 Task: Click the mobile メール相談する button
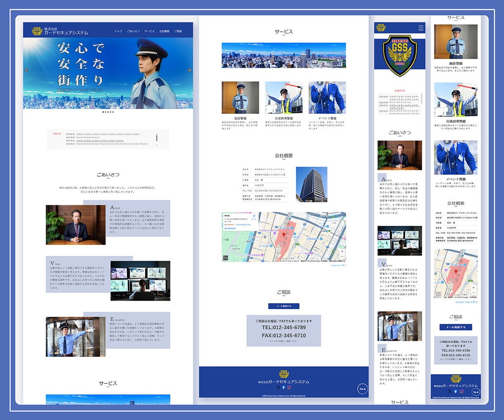pyautogui.click(x=456, y=327)
